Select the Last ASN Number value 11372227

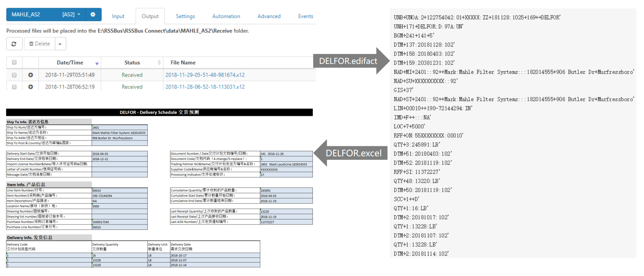pos(286,222)
